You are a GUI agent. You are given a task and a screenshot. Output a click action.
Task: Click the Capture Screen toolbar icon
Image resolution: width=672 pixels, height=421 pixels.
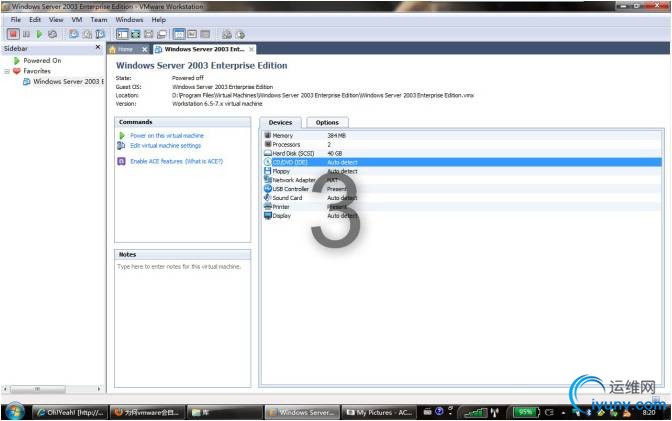[227, 34]
